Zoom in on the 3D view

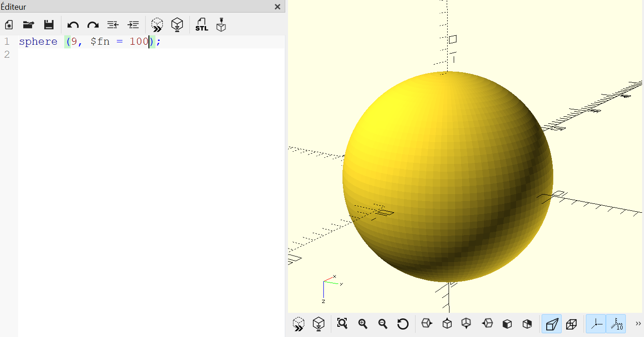click(x=363, y=324)
